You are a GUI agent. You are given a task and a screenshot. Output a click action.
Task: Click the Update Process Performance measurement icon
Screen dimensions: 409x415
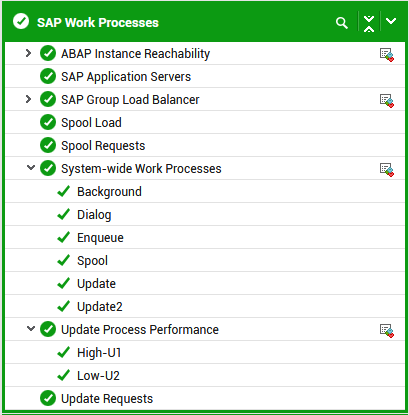pyautogui.click(x=387, y=331)
